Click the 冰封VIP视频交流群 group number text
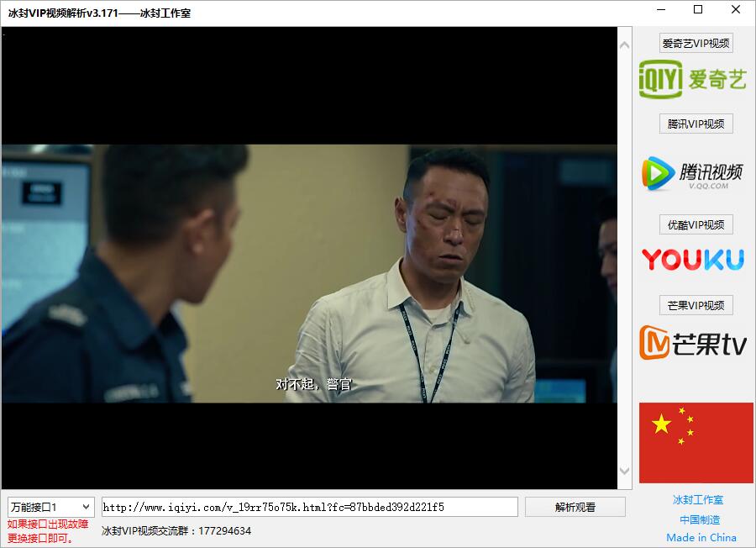 [x=176, y=531]
